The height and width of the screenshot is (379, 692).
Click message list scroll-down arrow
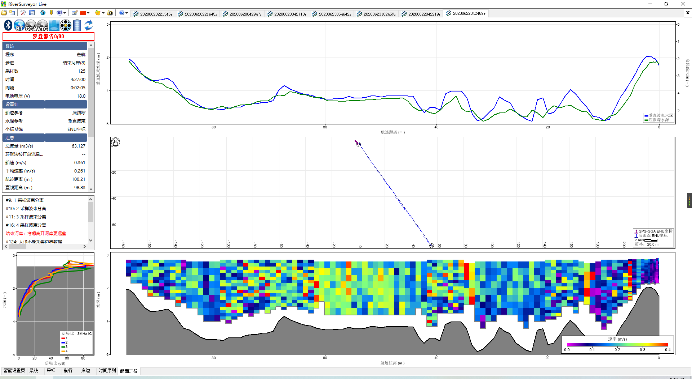[x=91, y=241]
